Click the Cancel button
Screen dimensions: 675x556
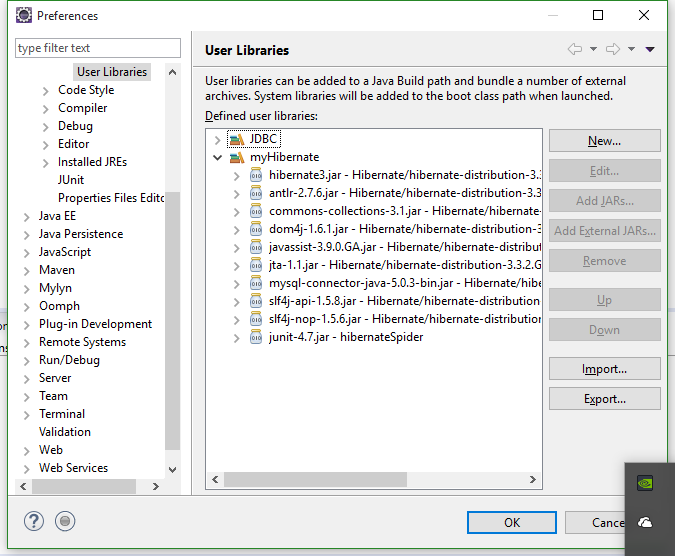595,522
